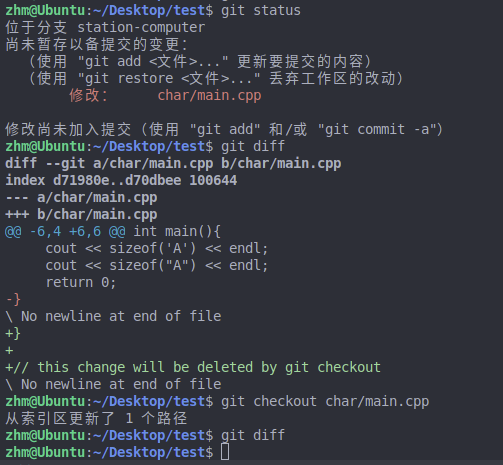Click the index hash d71980e..d70dbee line
This screenshot has height=465, width=503.
pyautogui.click(x=121, y=180)
